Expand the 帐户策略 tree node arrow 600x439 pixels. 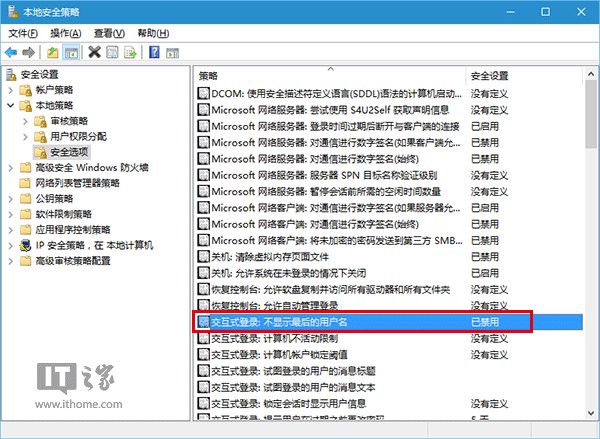coord(11,90)
